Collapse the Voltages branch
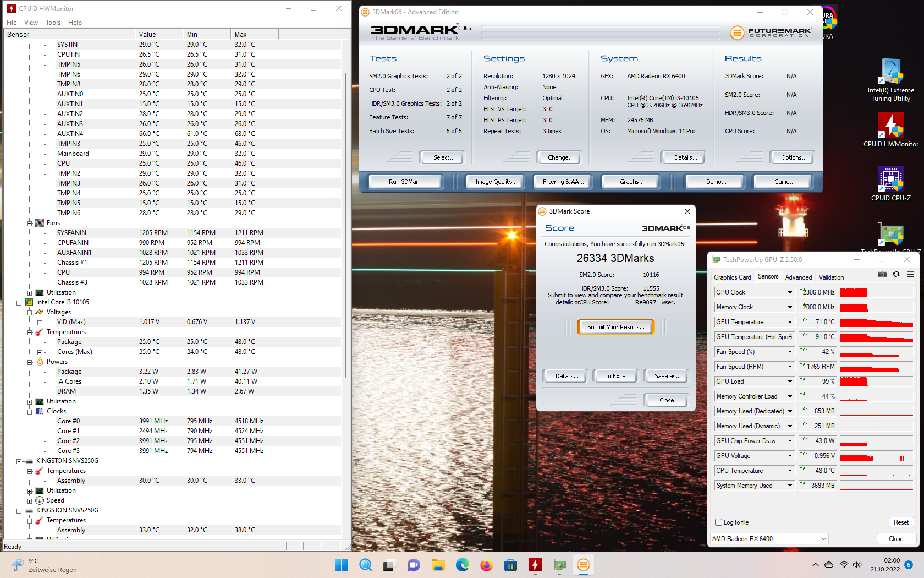The width and height of the screenshot is (924, 578). pyautogui.click(x=30, y=312)
